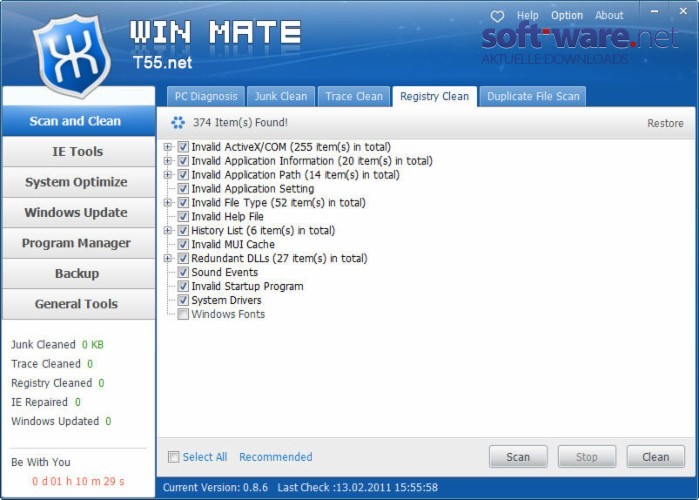Click the uptime timer '0 d 01 h 10 m 29 s'
Viewport: 699px width, 500px height.
pyautogui.click(x=78, y=481)
